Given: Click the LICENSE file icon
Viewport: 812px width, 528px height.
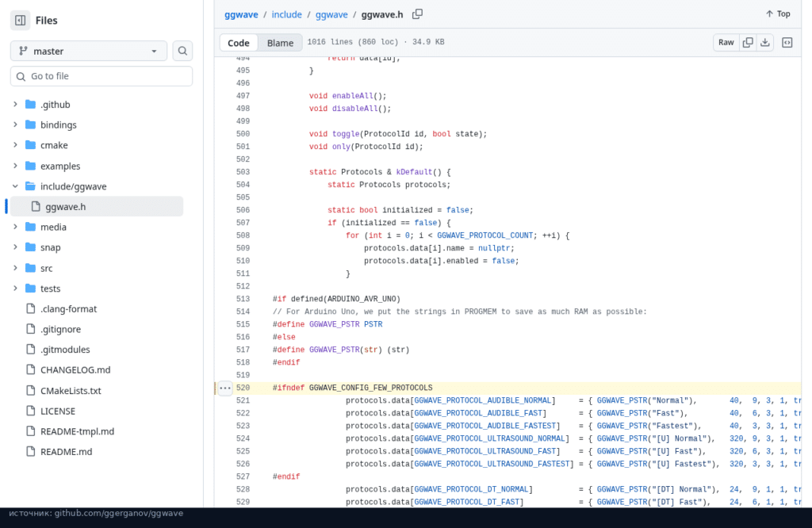Looking at the screenshot, I should tap(31, 411).
